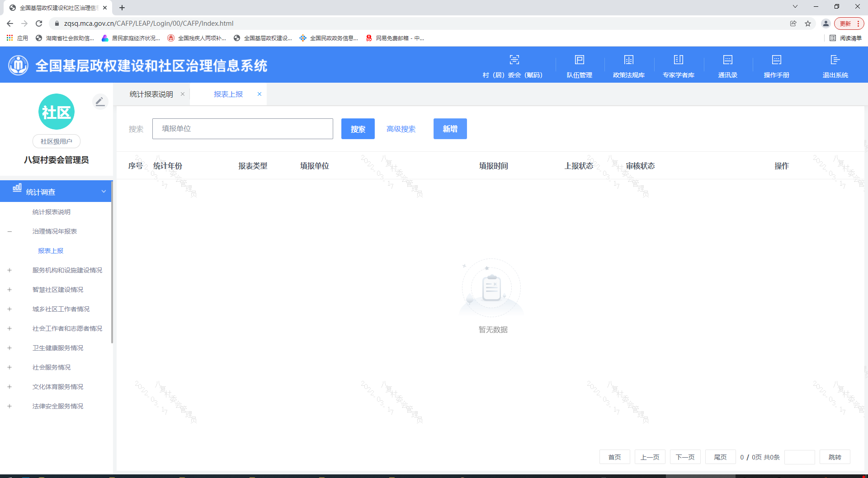The width and height of the screenshot is (868, 478).
Task: Open the 操作手册 icon
Action: point(776,60)
